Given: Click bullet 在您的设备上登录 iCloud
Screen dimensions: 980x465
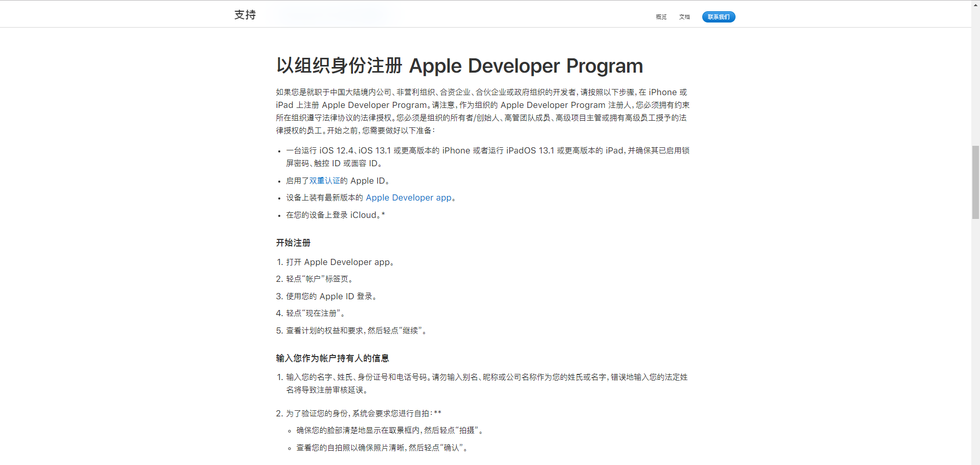Looking at the screenshot, I should [x=336, y=215].
